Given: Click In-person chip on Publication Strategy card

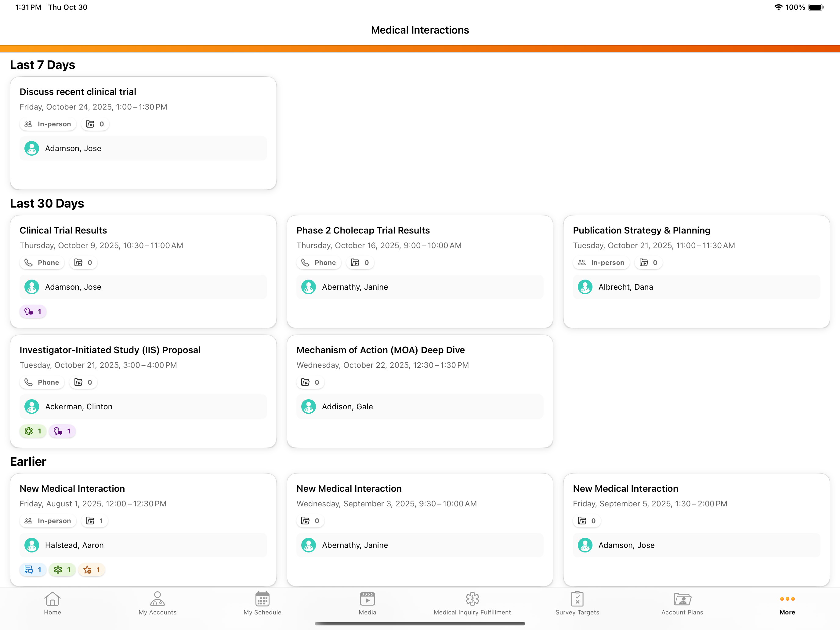Looking at the screenshot, I should [601, 263].
